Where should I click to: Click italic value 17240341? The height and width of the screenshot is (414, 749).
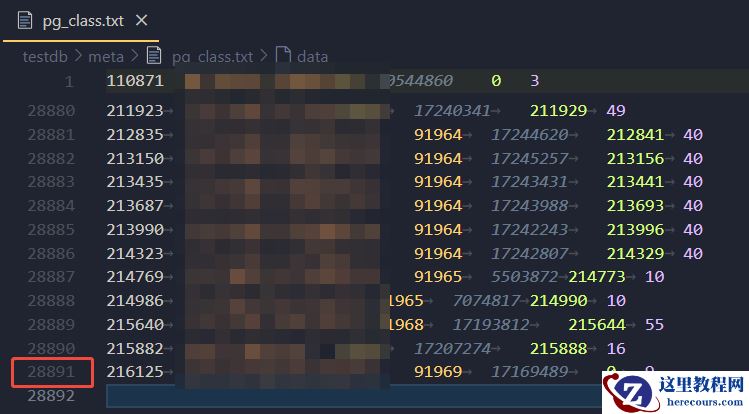coord(452,111)
